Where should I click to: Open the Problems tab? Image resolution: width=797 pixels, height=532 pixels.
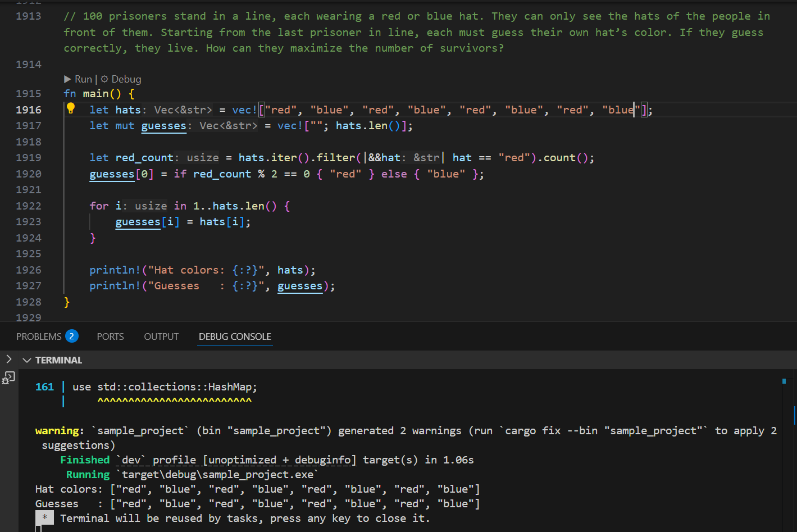[x=39, y=337]
